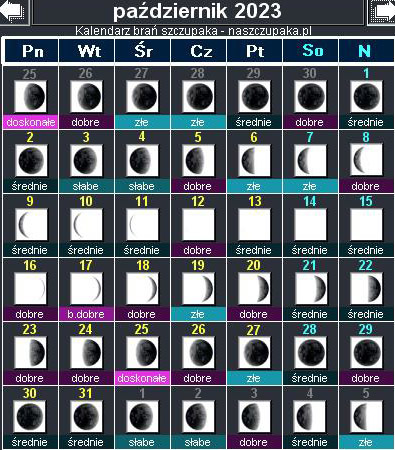395x450 pixels.
Task: Click crescent moon icon for October 8
Action: pyautogui.click(x=366, y=160)
